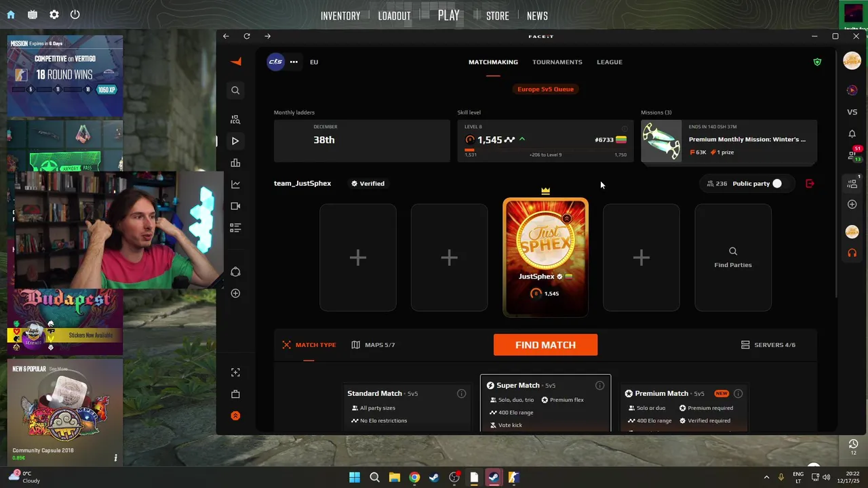Click the Find Match button
This screenshot has height=488, width=868.
[545, 345]
